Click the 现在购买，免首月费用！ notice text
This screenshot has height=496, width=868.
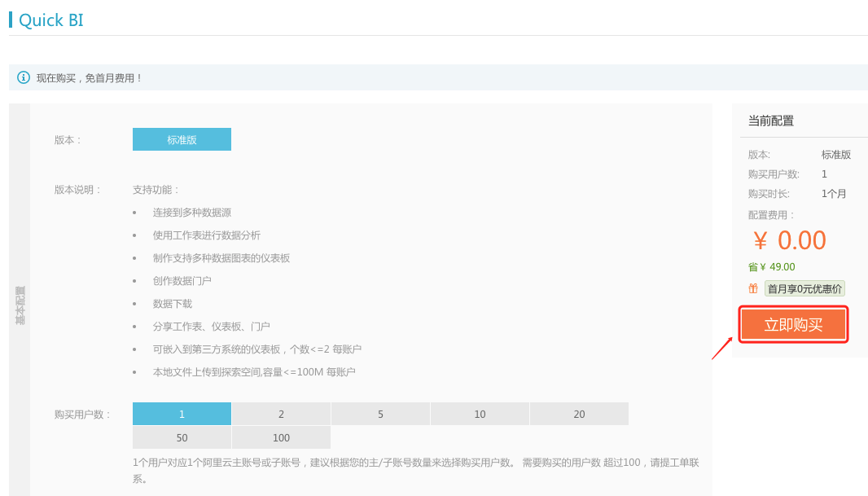coord(89,78)
